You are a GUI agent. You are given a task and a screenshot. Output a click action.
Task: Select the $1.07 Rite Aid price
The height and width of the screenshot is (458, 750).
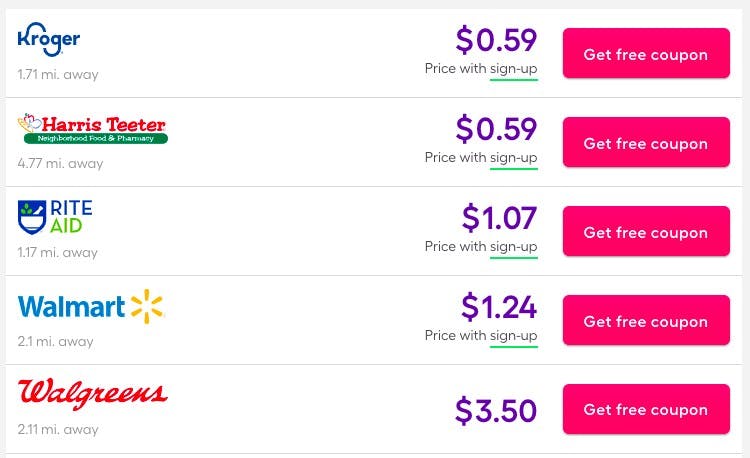pyautogui.click(x=499, y=218)
